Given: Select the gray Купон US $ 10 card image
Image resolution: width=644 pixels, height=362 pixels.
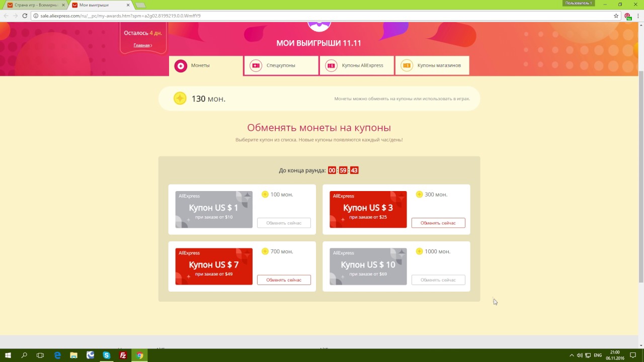Looking at the screenshot, I should click(x=368, y=266).
